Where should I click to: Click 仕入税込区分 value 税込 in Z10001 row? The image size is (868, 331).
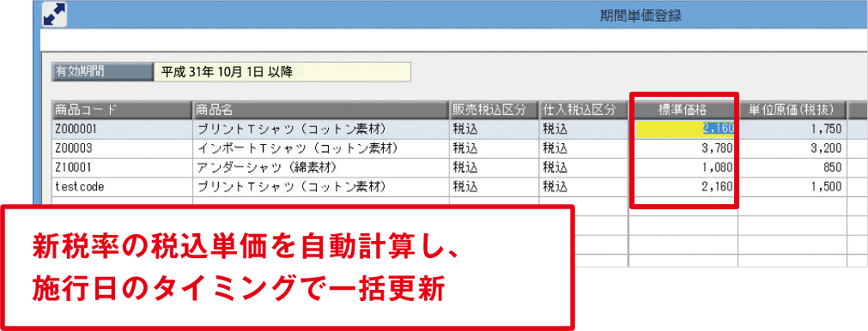click(584, 167)
